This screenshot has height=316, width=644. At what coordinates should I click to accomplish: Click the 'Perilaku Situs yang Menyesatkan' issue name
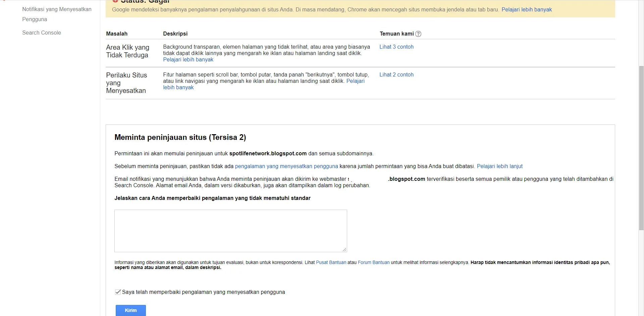click(127, 83)
